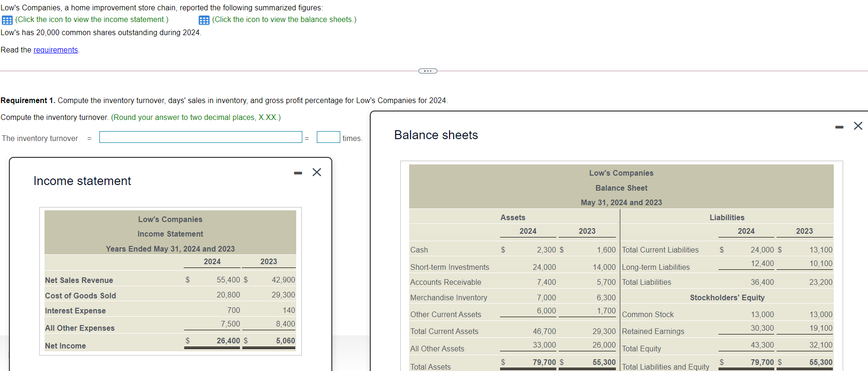Click the 36,400 total liabilities value
Screen dimensions: 868x371
tap(762, 282)
